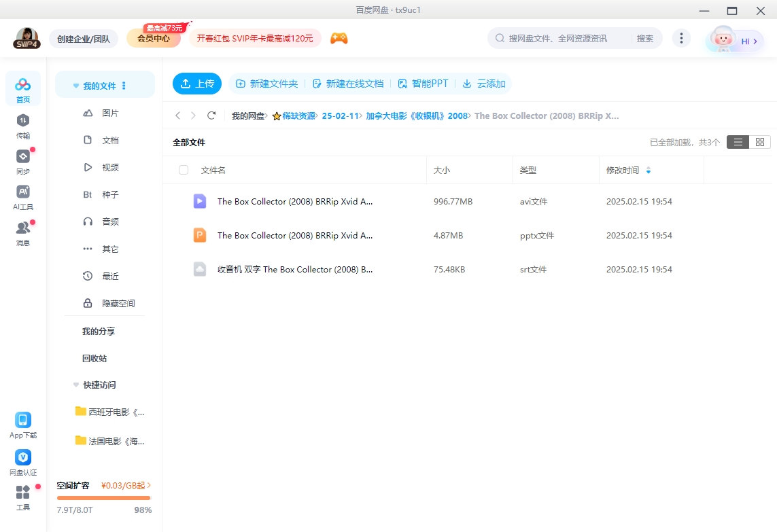Open AI工具 in the left sidebar
This screenshot has height=532, width=777.
point(23,192)
